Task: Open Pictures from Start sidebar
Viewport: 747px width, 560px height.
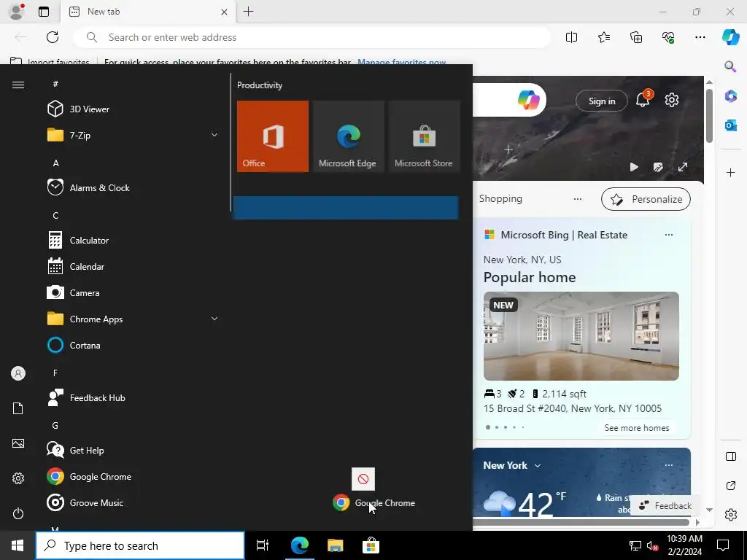Action: coord(18,443)
